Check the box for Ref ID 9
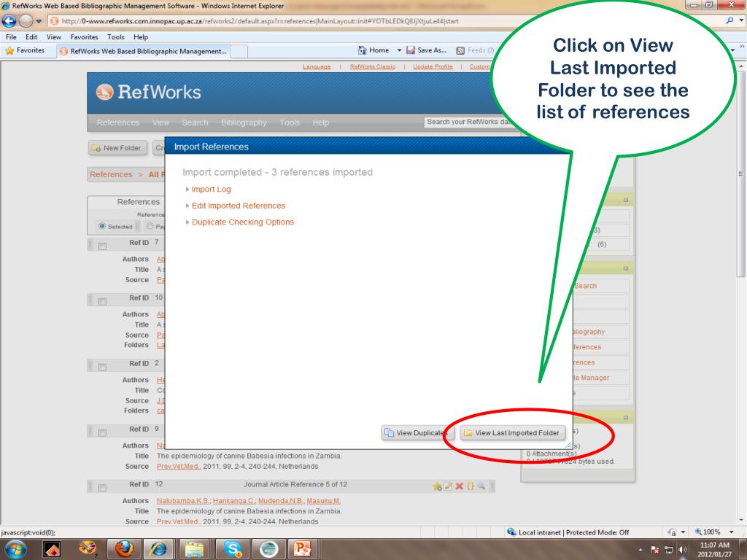Screen dimensions: 747x560 click(102, 433)
